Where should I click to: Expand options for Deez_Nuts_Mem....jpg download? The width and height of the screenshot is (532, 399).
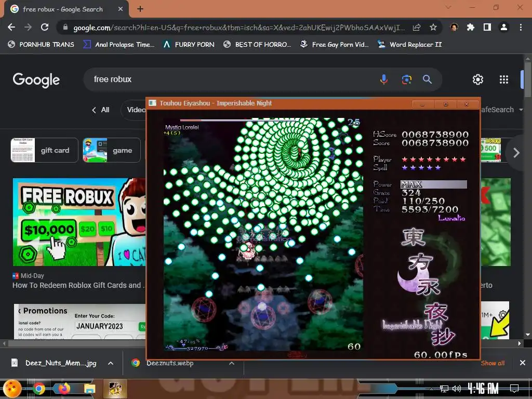click(x=111, y=363)
